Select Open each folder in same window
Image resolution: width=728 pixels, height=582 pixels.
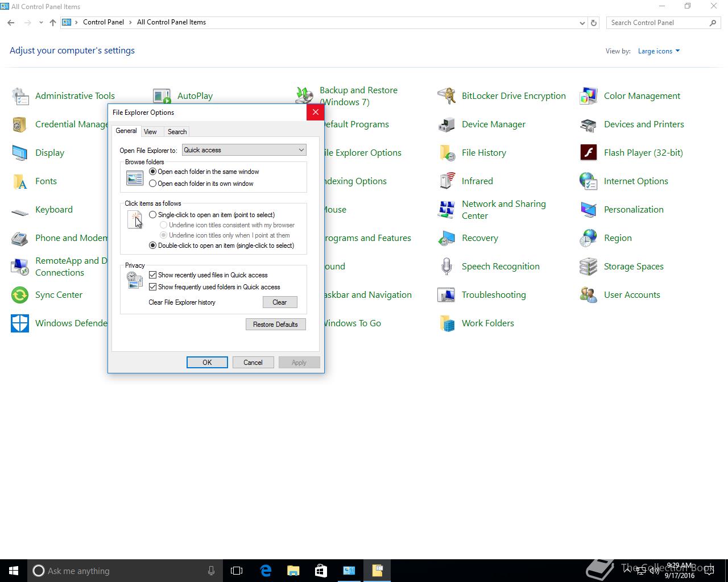(152, 172)
